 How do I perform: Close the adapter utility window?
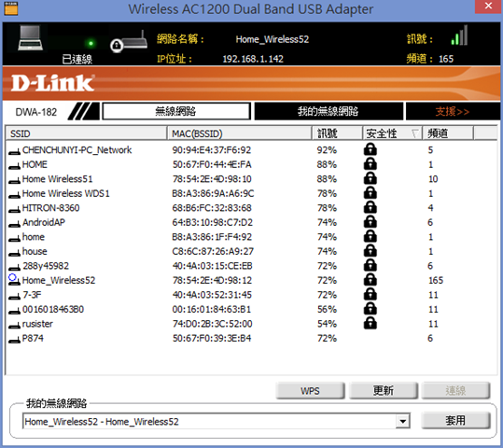tap(488, 7)
